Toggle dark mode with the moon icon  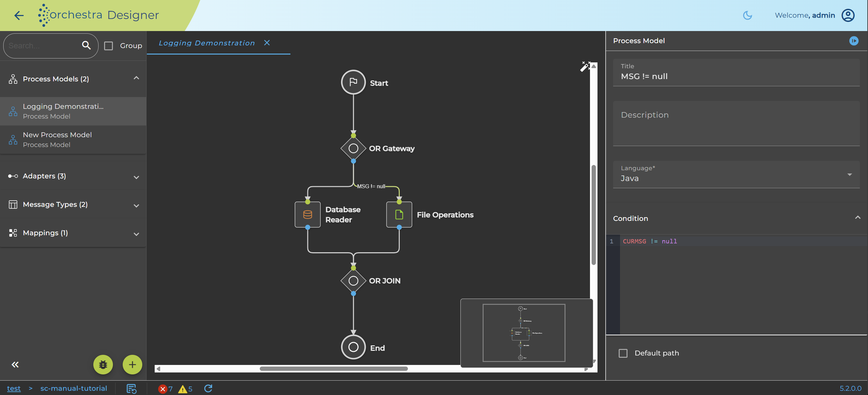click(x=747, y=15)
